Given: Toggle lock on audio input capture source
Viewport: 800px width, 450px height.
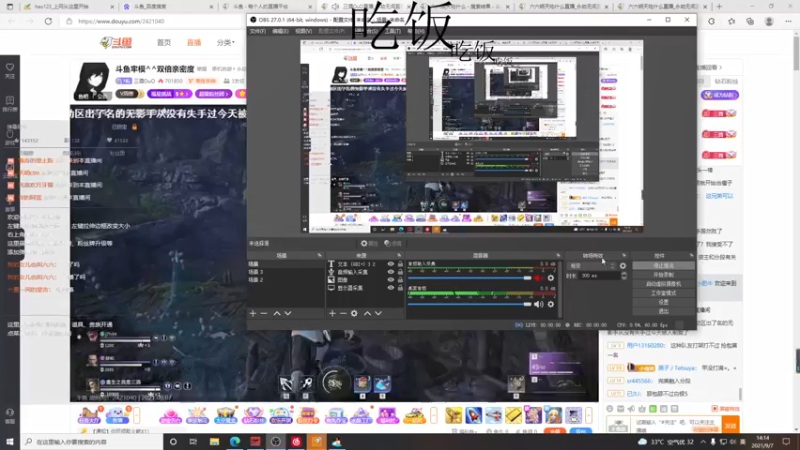Looking at the screenshot, I should click(401, 272).
